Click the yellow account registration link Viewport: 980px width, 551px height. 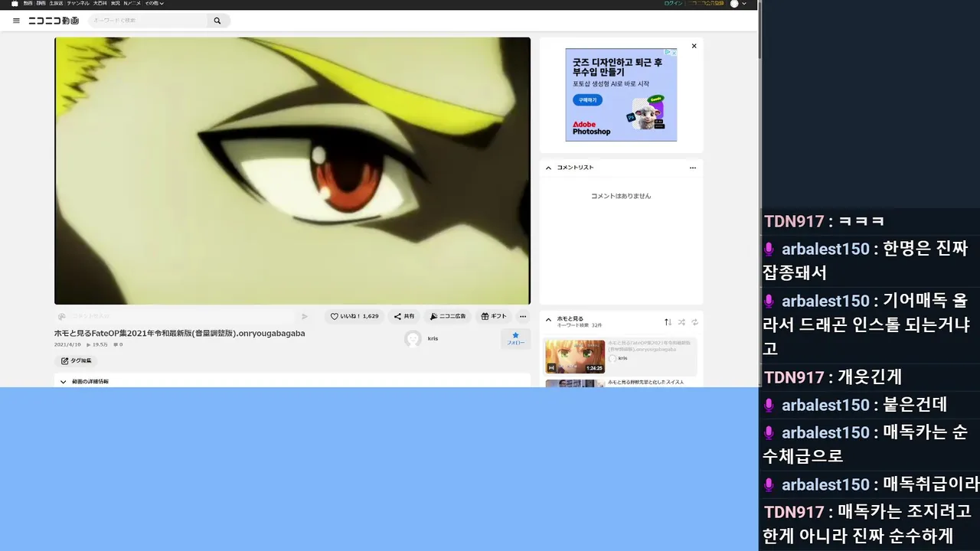[705, 3]
